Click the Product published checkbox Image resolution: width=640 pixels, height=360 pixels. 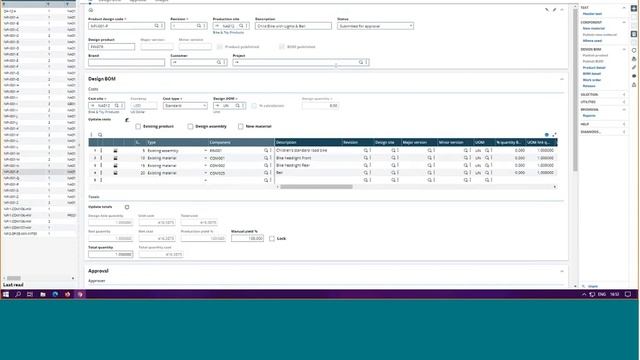220,47
